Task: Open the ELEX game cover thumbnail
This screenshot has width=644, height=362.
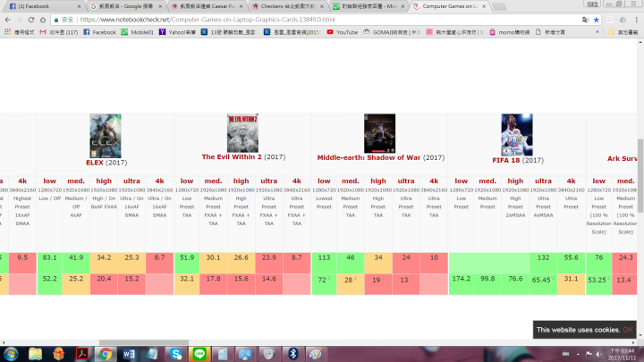Action: [106, 136]
